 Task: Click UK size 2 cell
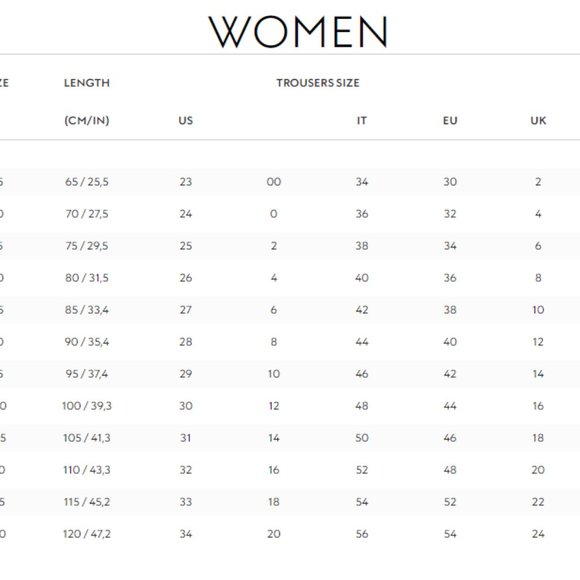538,182
